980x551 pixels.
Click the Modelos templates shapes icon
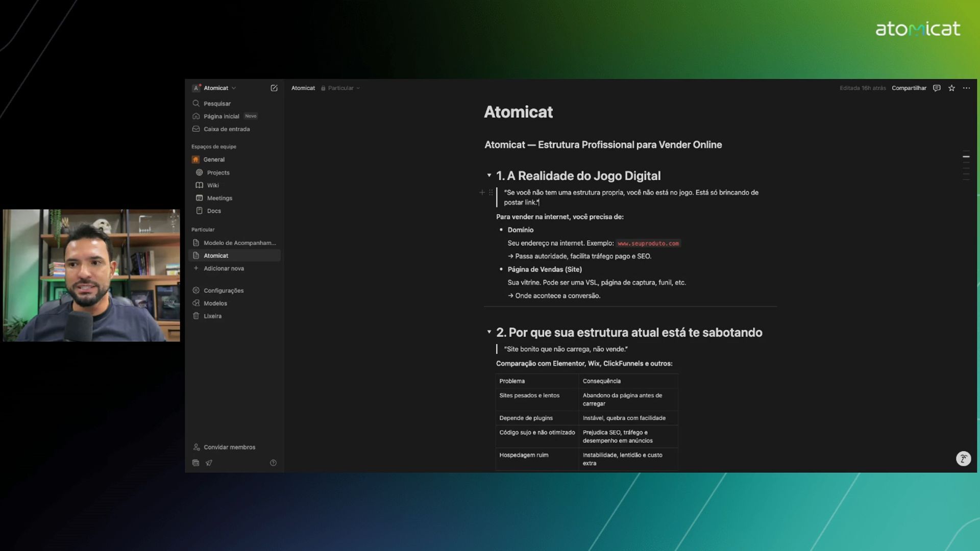pyautogui.click(x=196, y=303)
